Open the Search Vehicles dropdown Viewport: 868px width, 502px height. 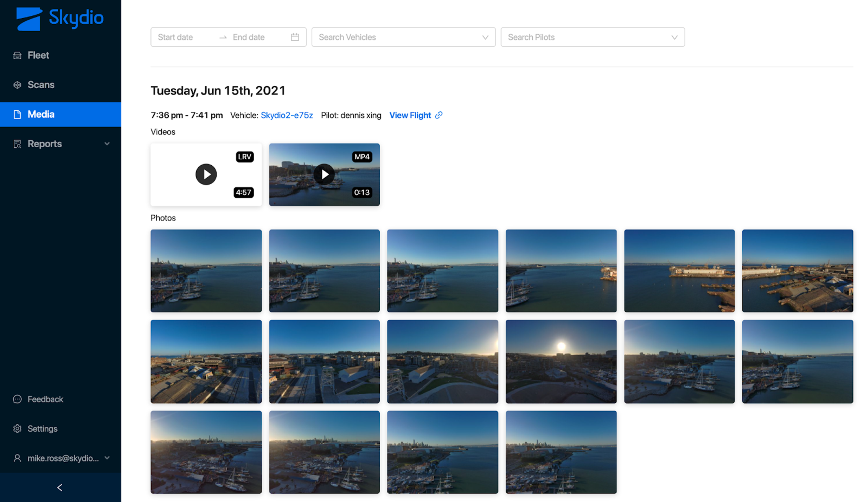403,37
